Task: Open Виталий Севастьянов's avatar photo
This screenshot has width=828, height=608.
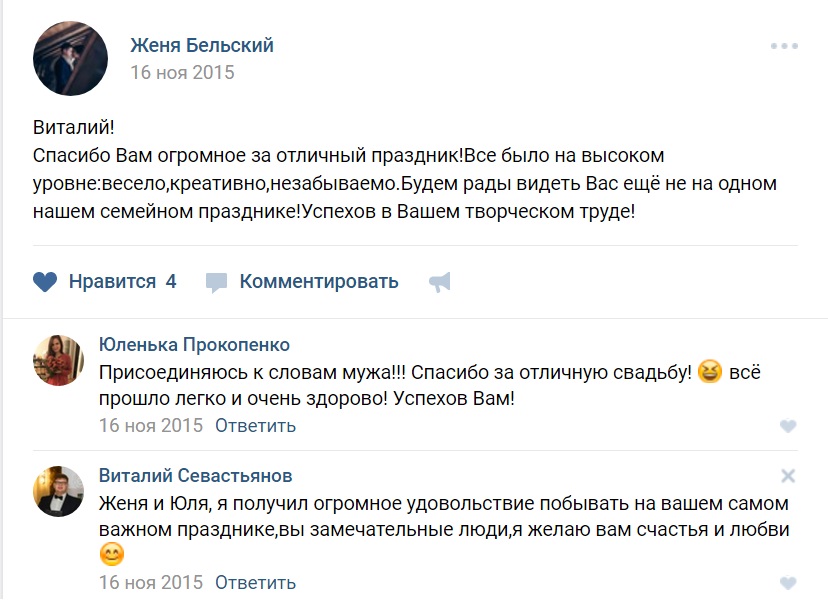Action: coord(59,490)
